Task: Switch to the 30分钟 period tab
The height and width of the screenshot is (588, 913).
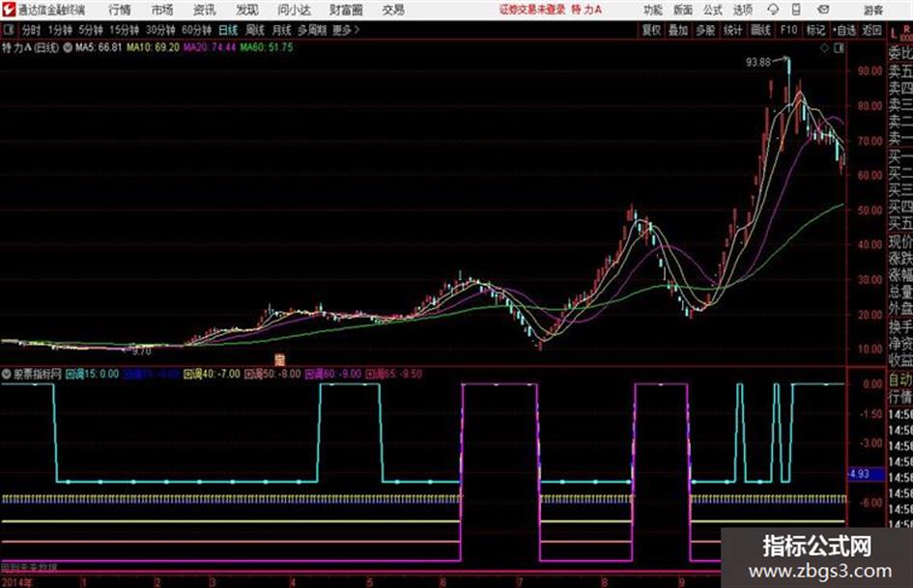Action: pyautogui.click(x=160, y=30)
